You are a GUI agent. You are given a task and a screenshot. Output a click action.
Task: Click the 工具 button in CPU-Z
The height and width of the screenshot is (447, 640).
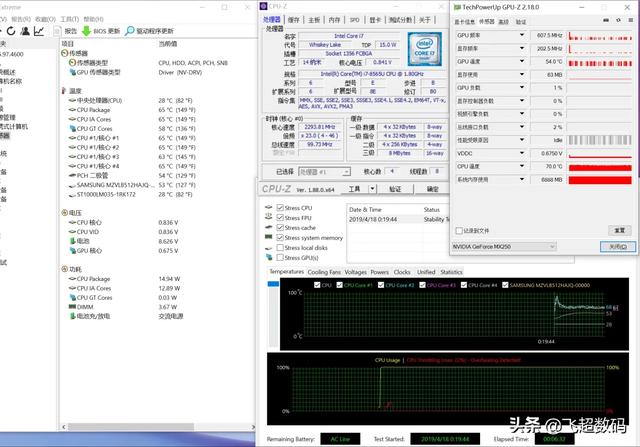354,189
